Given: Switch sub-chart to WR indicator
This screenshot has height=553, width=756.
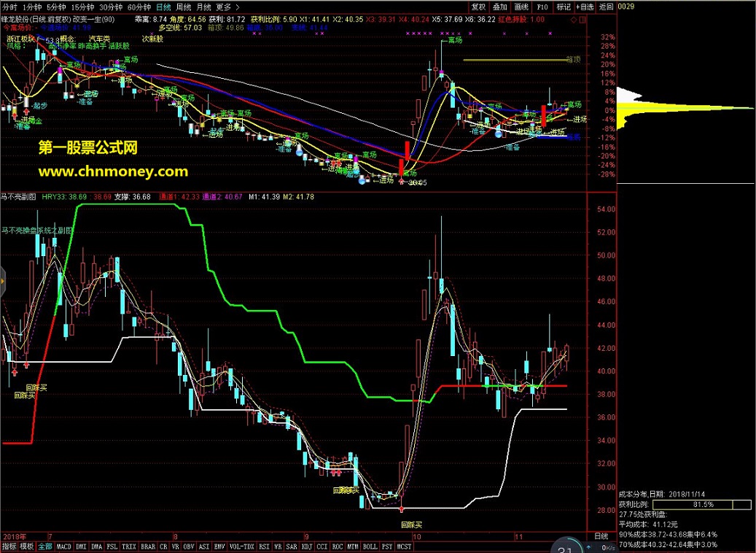Looking at the screenshot, I should coord(278,546).
